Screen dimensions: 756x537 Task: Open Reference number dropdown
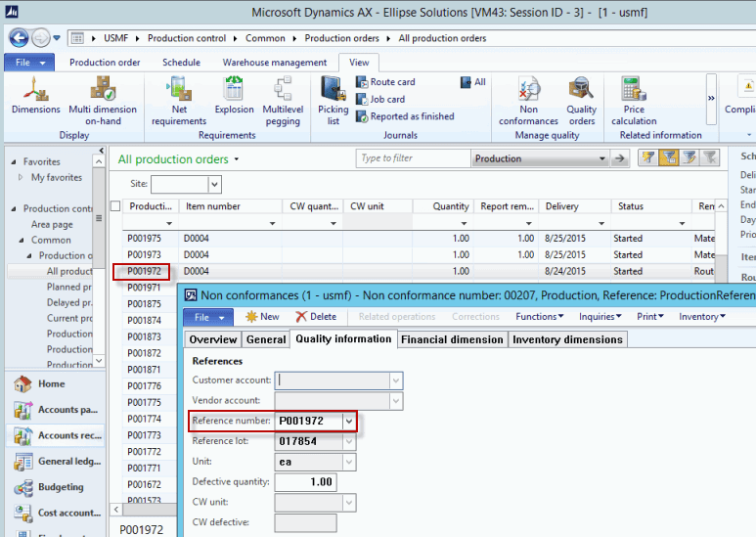tap(349, 422)
